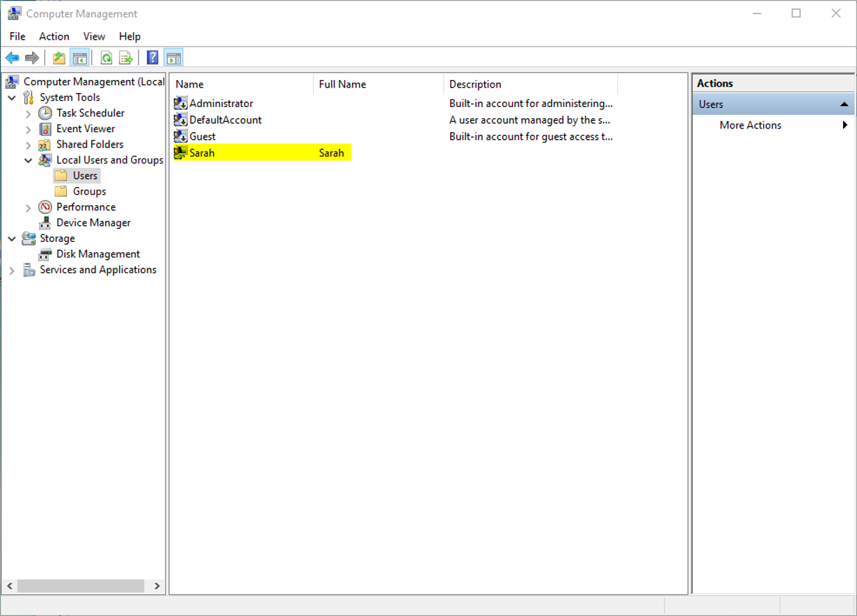This screenshot has width=857, height=616.
Task: Select Task Scheduler label in tree
Action: [x=90, y=113]
